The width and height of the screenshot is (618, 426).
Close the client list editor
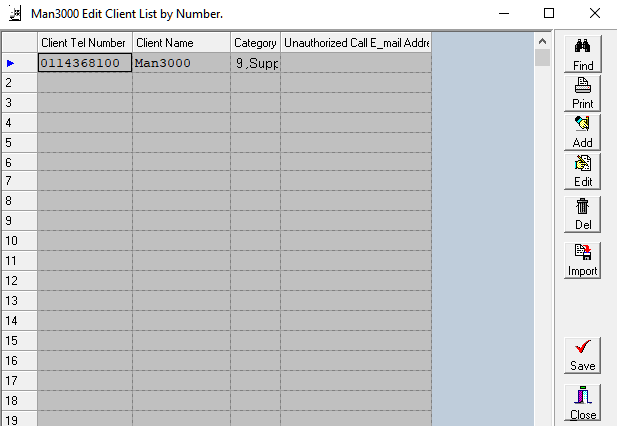click(x=583, y=403)
